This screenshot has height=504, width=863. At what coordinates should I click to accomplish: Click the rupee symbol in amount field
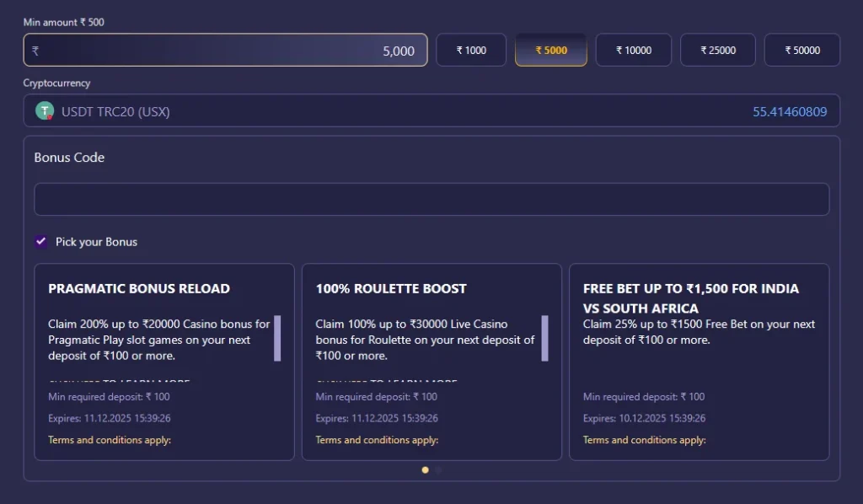coord(35,51)
